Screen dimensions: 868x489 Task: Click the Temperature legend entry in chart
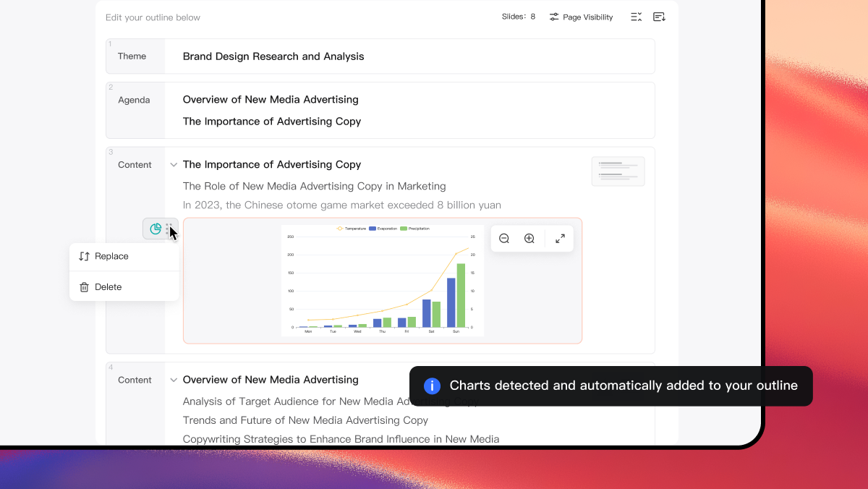point(352,229)
